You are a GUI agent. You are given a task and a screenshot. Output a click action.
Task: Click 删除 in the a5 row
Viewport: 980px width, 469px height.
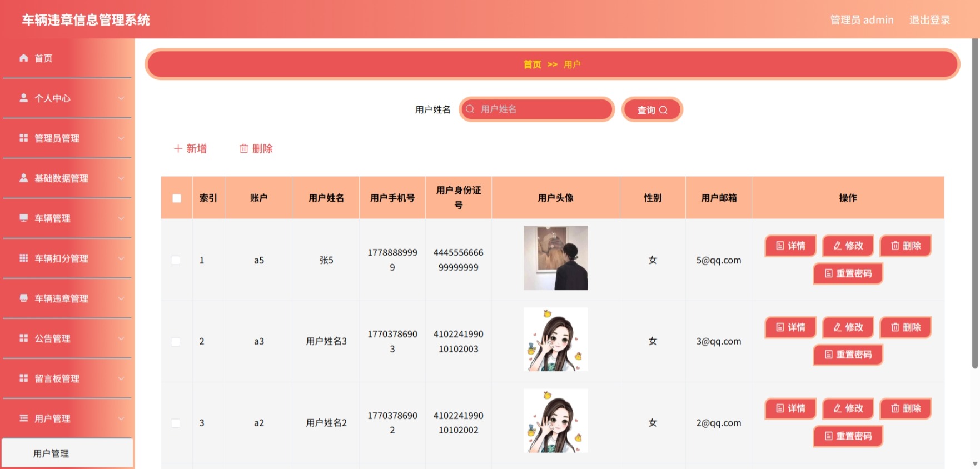point(906,246)
